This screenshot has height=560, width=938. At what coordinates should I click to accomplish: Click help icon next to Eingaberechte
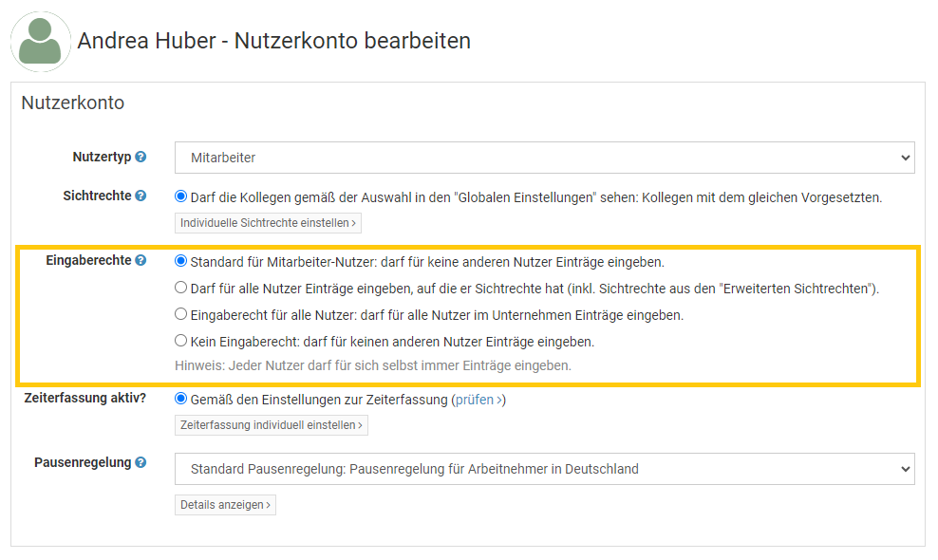141,261
